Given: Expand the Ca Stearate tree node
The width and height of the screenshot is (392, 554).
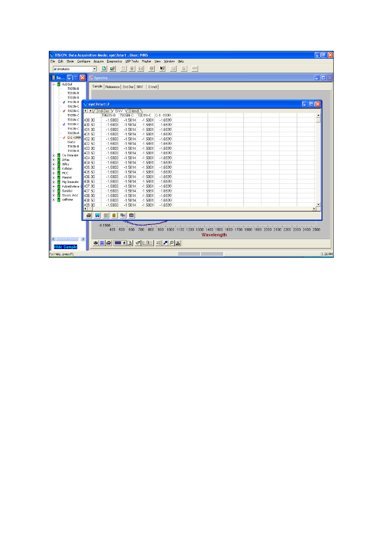Looking at the screenshot, I should click(53, 156).
